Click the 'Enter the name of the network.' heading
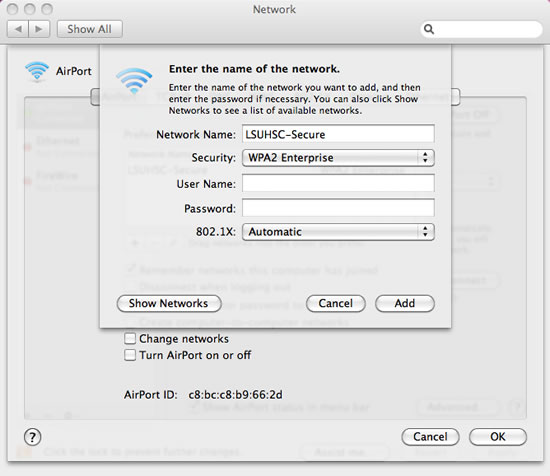Viewport: 550px width, 476px height. (254, 69)
